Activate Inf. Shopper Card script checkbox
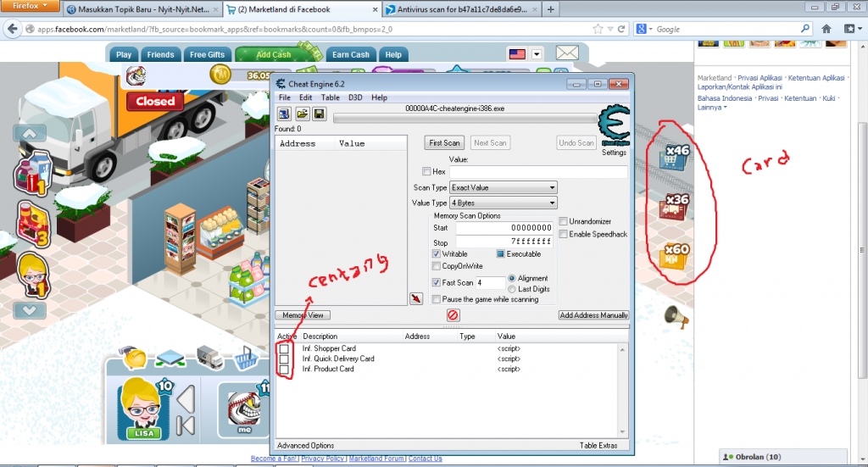This screenshot has height=467, width=868. [284, 348]
